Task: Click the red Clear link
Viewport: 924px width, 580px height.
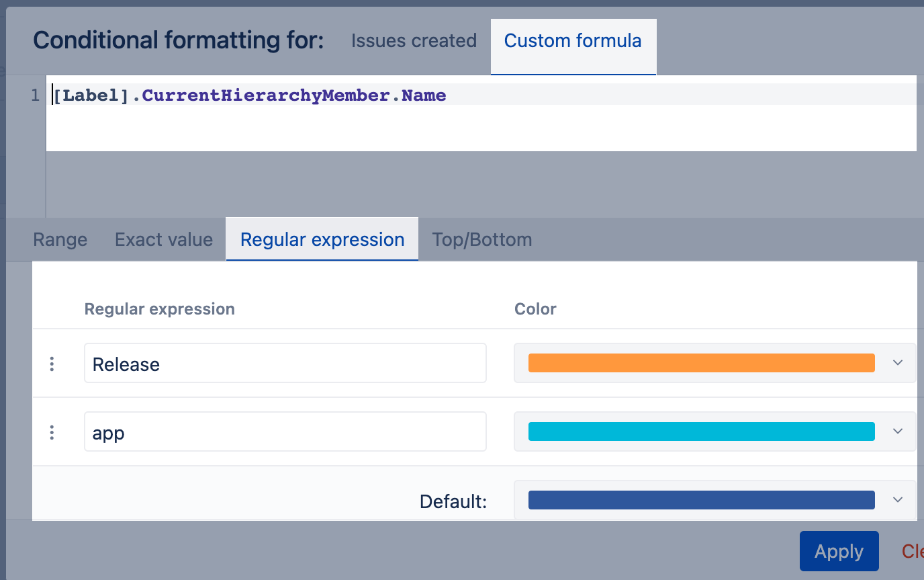Action: tap(913, 552)
